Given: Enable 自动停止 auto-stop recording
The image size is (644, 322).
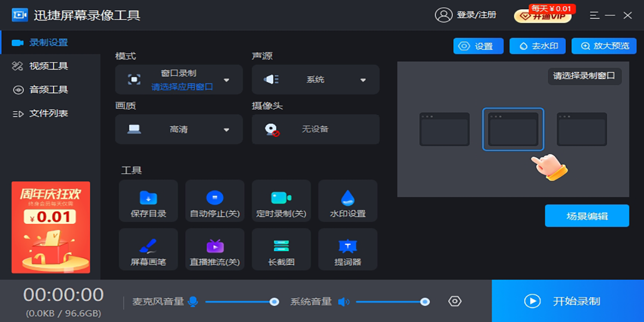Looking at the screenshot, I should (x=215, y=201).
